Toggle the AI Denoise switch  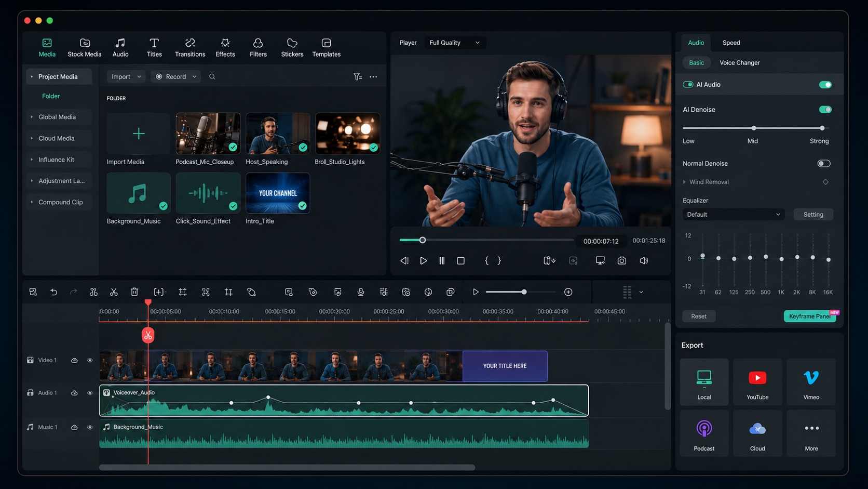825,110
